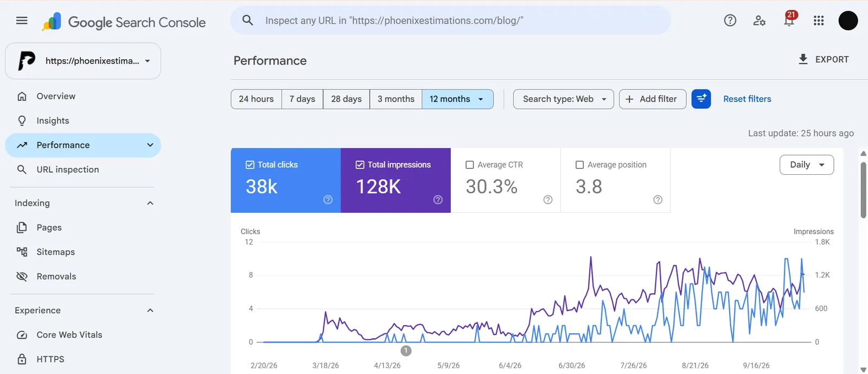
Task: Select the 7 days range tab
Action: [x=302, y=99]
